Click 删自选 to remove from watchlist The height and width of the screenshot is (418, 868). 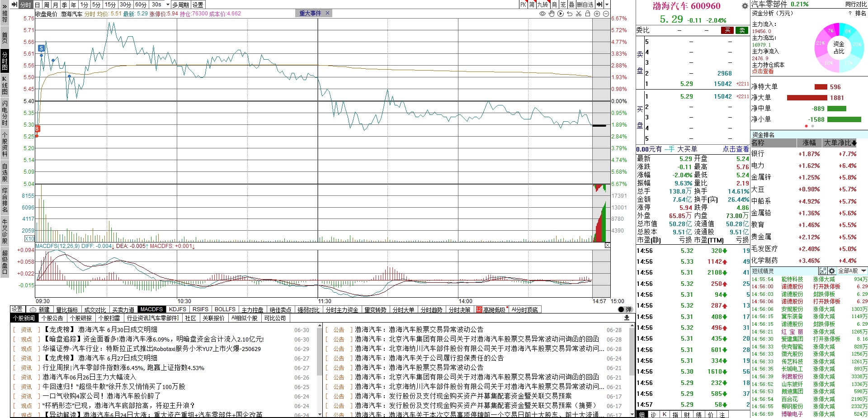coord(585,5)
